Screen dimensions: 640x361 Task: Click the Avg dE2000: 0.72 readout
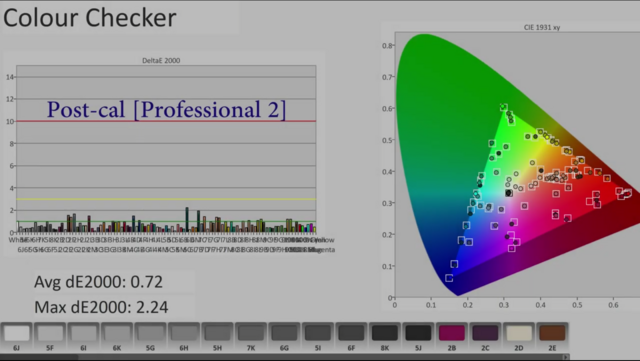[x=98, y=282]
